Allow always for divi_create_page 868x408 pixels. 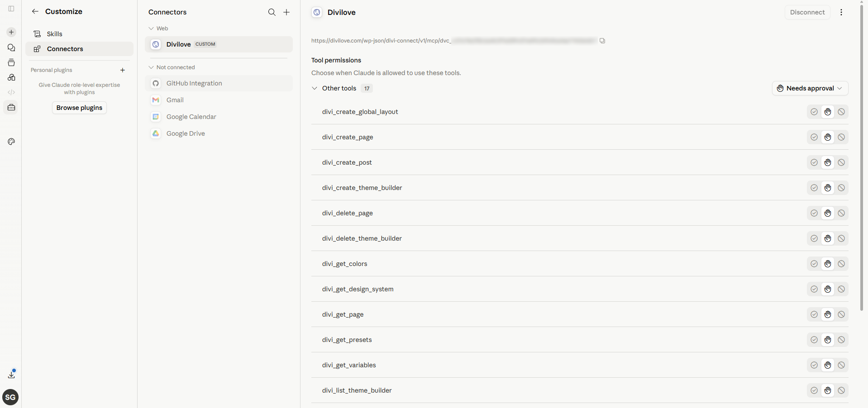tap(814, 137)
